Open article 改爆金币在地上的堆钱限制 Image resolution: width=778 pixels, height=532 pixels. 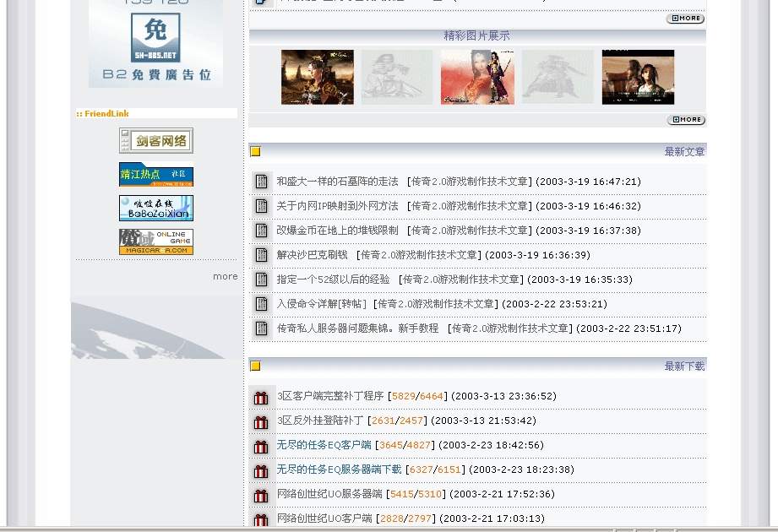[x=337, y=231]
